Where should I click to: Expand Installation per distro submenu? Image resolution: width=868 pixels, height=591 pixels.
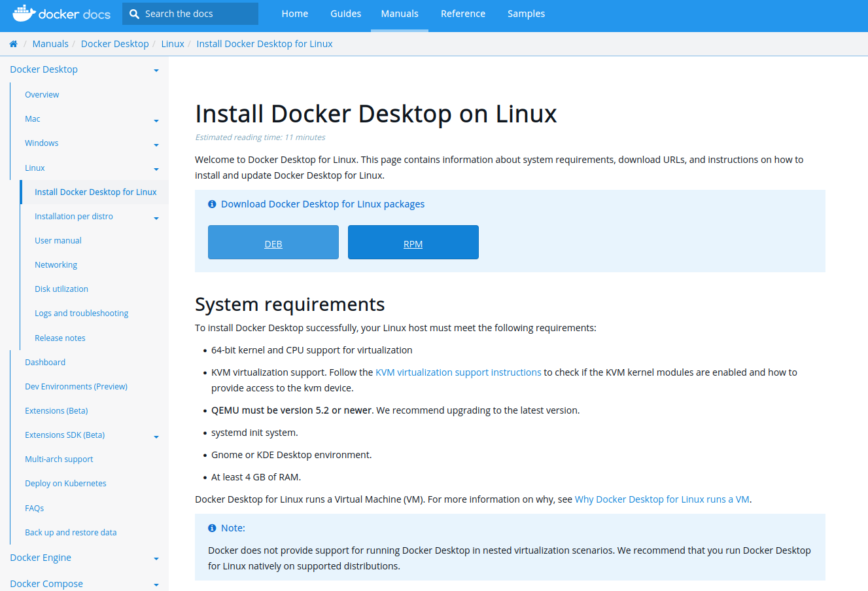pyautogui.click(x=156, y=218)
